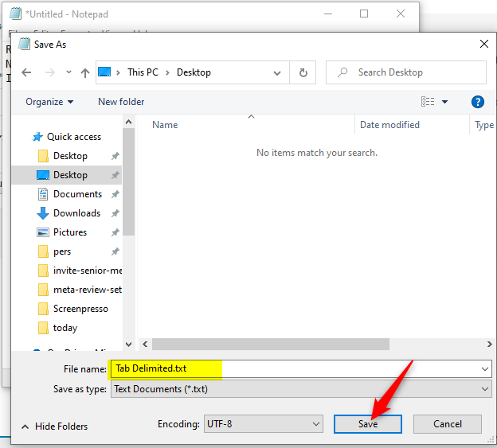Expand the address bar history dropdown

[277, 73]
